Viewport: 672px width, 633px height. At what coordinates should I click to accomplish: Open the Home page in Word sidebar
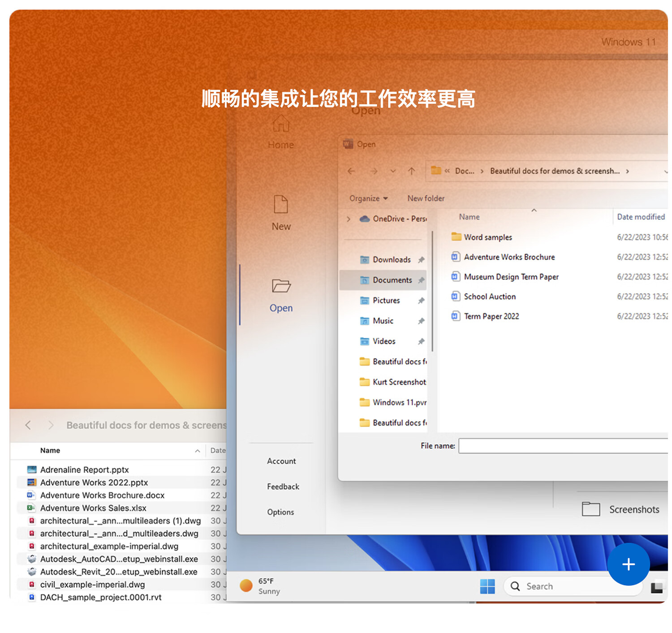[281, 132]
